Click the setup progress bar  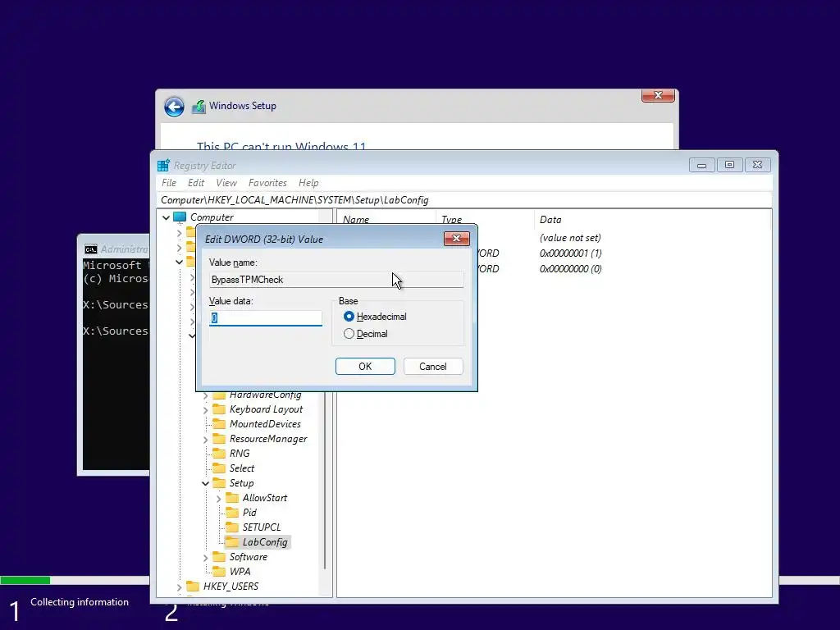75,580
